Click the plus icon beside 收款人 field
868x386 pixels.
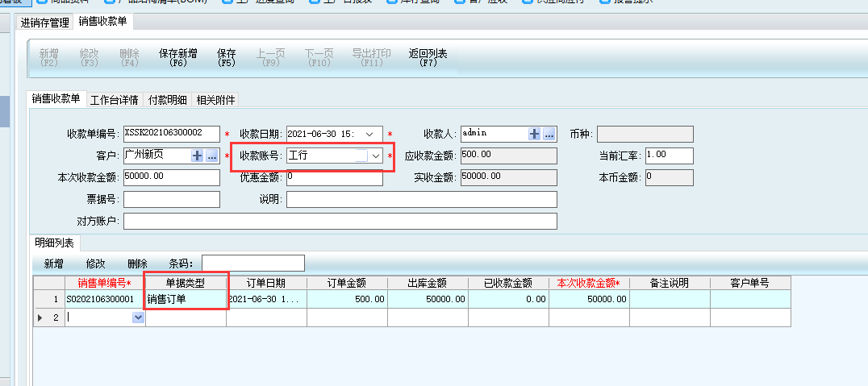(534, 134)
